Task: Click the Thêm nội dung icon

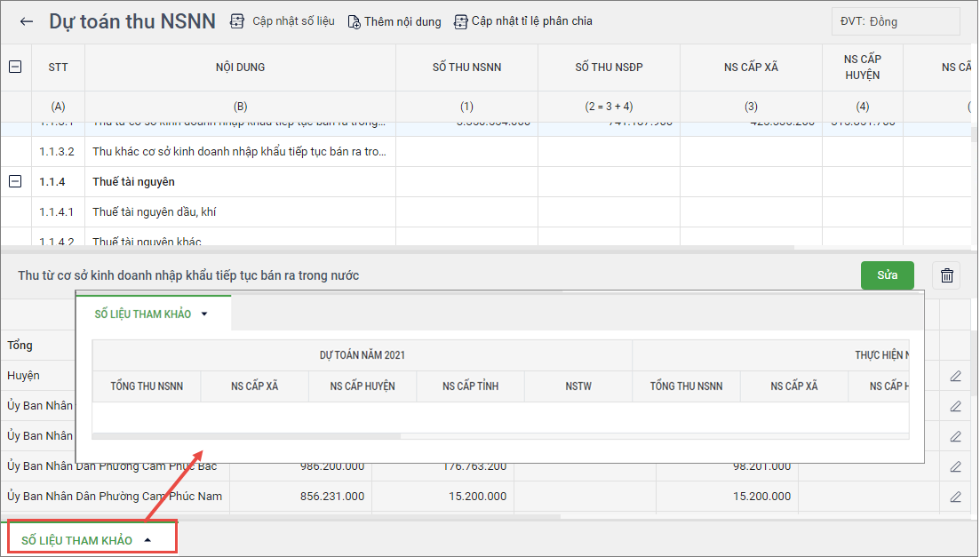Action: [354, 21]
